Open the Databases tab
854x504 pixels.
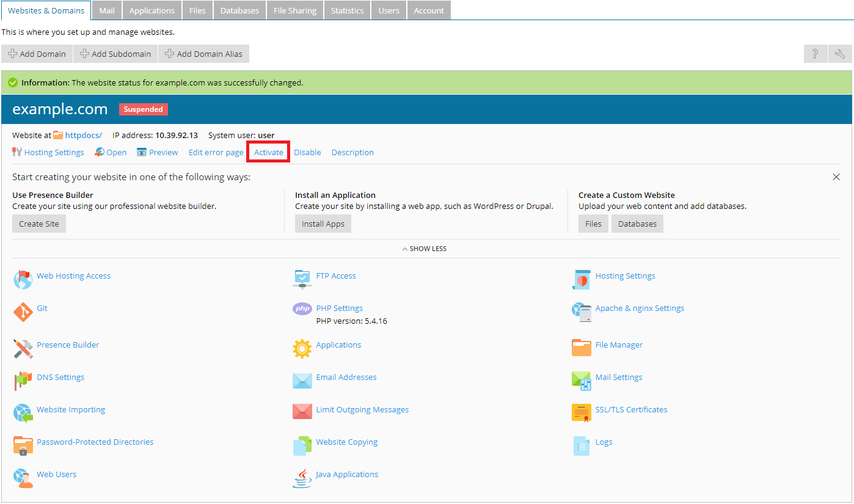[239, 10]
